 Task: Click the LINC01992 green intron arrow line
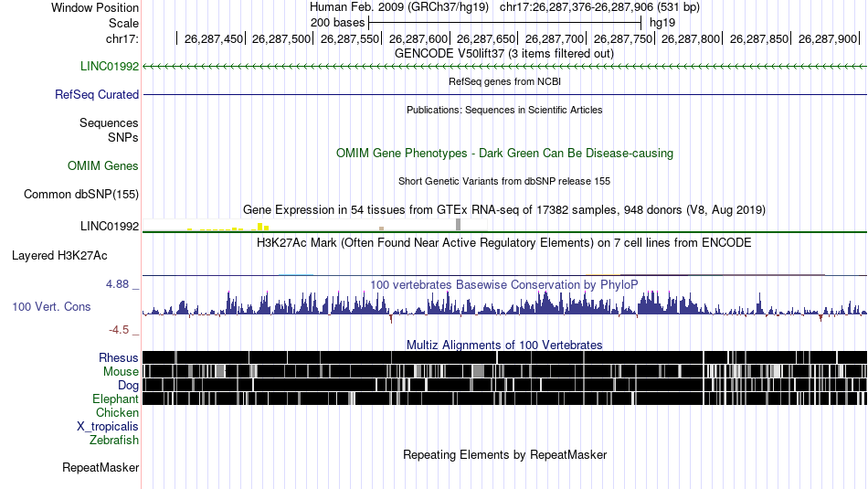pyautogui.click(x=505, y=67)
